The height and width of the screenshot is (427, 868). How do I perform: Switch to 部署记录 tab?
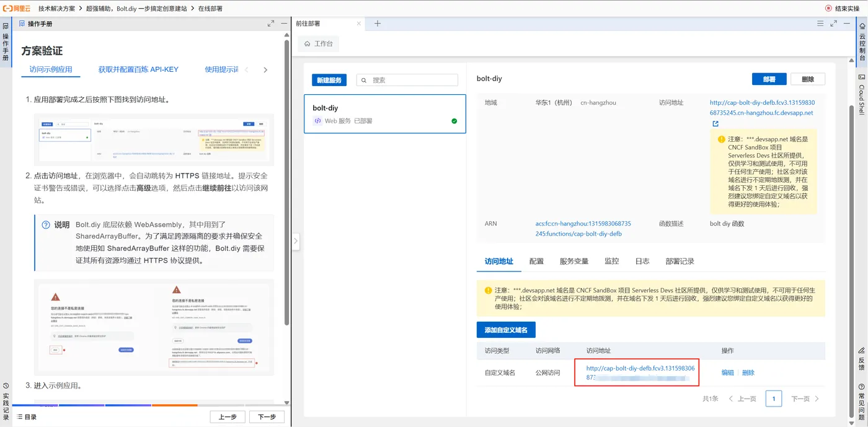pyautogui.click(x=680, y=262)
